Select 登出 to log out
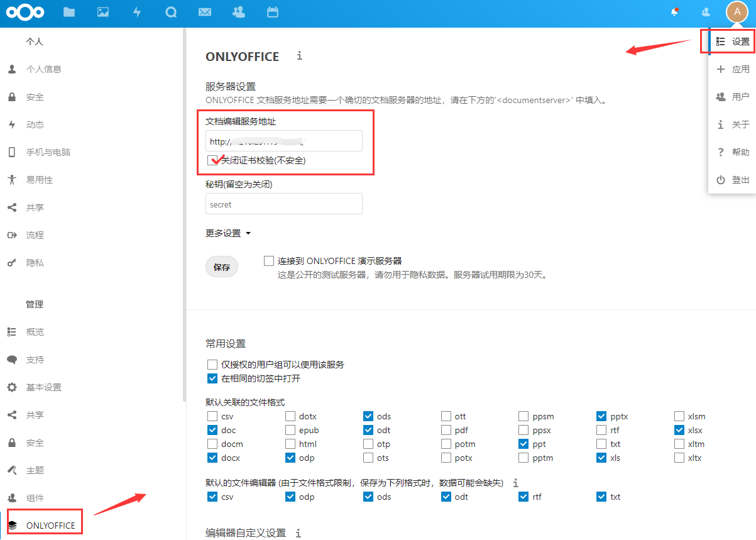 click(x=733, y=180)
